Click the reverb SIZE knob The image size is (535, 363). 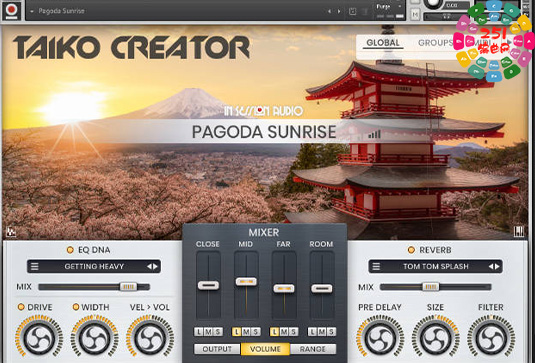coord(436,339)
